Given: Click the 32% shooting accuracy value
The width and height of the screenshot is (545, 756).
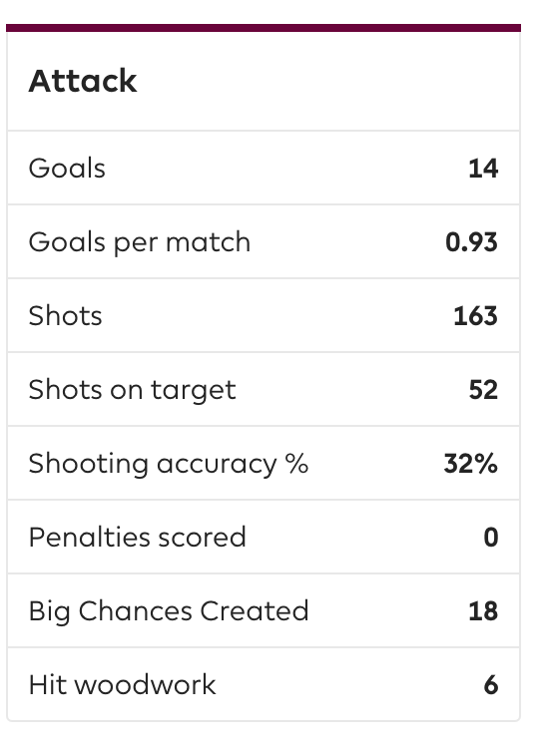Looking at the screenshot, I should click(x=471, y=464).
